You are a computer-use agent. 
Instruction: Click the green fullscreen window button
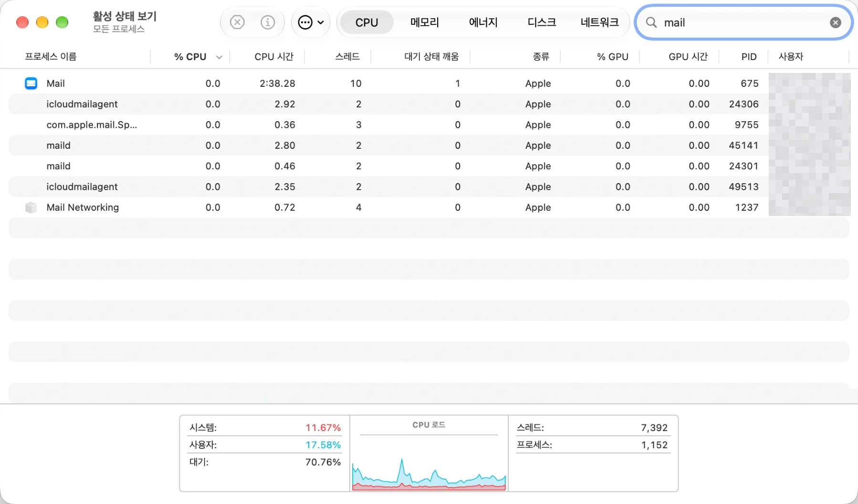62,22
